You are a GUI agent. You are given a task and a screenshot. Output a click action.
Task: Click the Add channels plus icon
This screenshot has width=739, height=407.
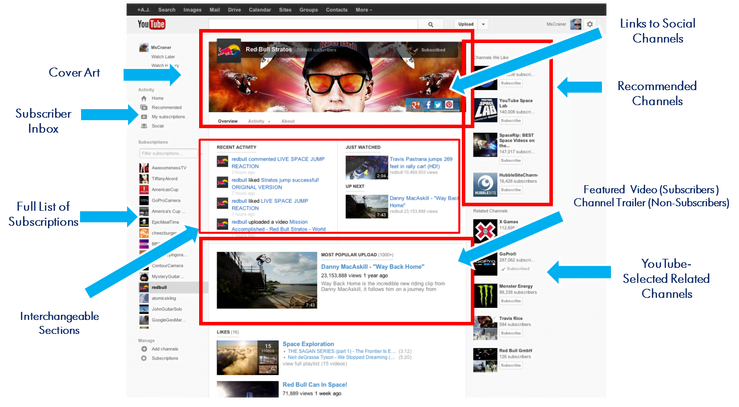point(144,349)
